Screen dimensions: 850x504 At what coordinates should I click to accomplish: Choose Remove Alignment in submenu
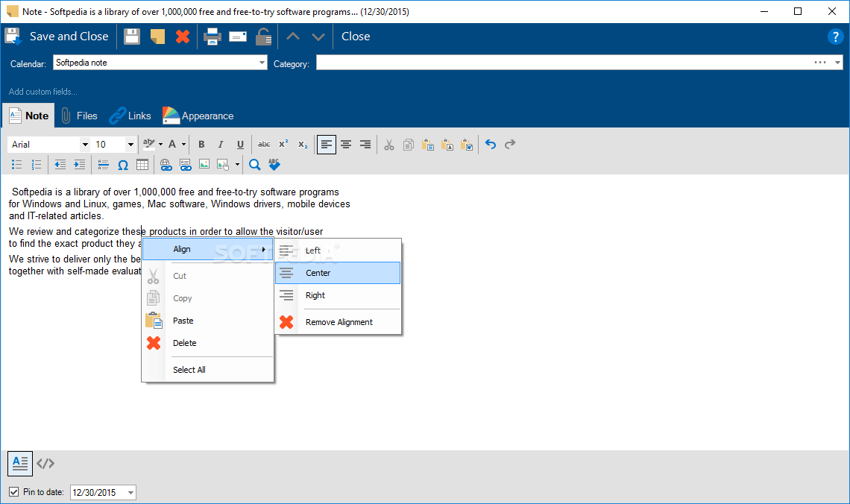338,322
